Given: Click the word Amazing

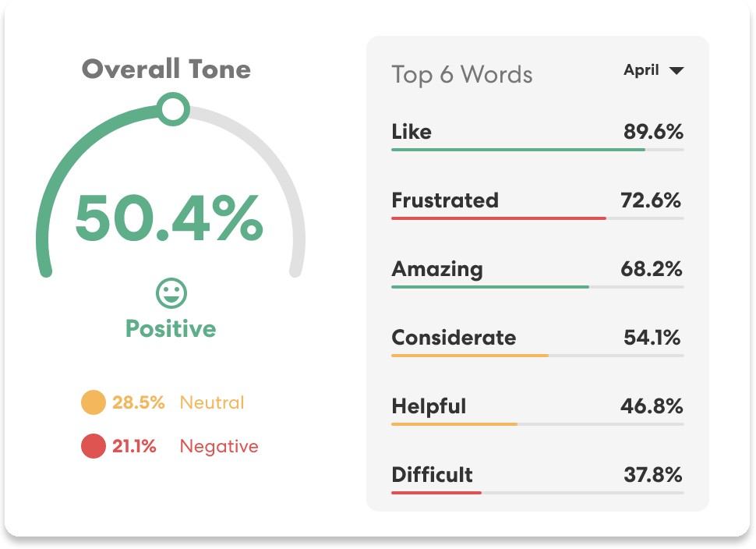Looking at the screenshot, I should pos(436,269).
